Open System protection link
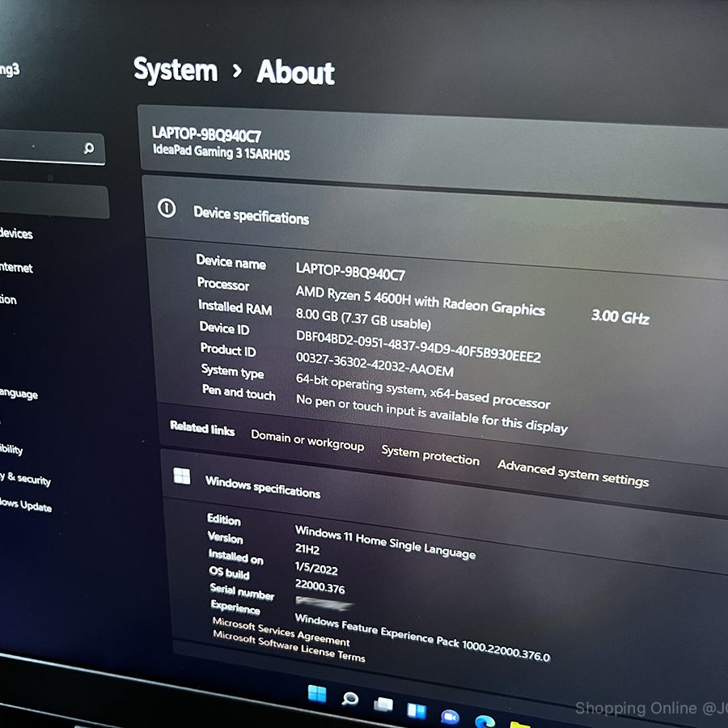Image resolution: width=728 pixels, height=728 pixels. [430, 455]
